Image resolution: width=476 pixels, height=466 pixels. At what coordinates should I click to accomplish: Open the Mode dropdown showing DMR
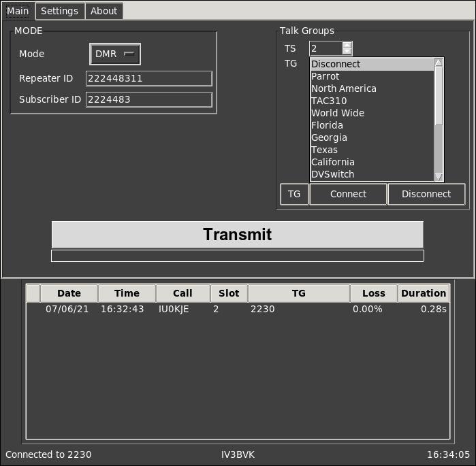[115, 54]
